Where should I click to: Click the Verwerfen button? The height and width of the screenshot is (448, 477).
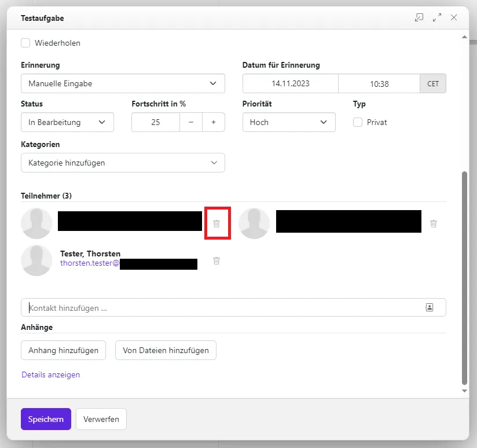pyautogui.click(x=101, y=419)
